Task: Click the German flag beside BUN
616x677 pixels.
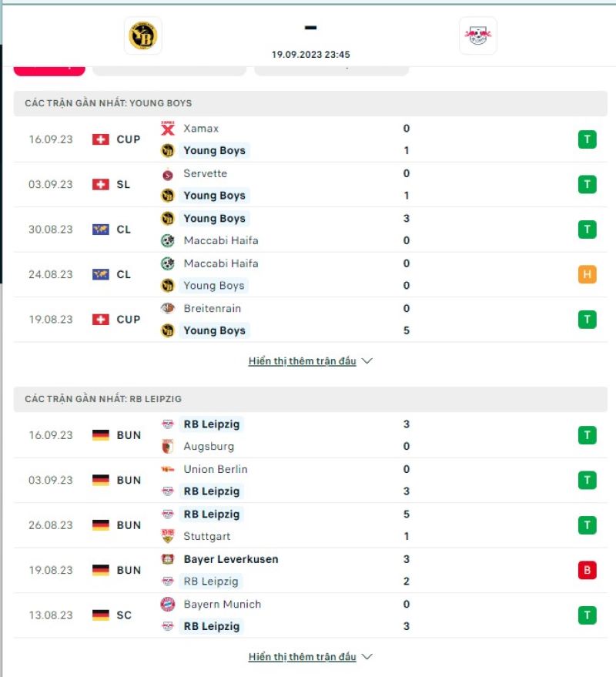Action: (101, 435)
